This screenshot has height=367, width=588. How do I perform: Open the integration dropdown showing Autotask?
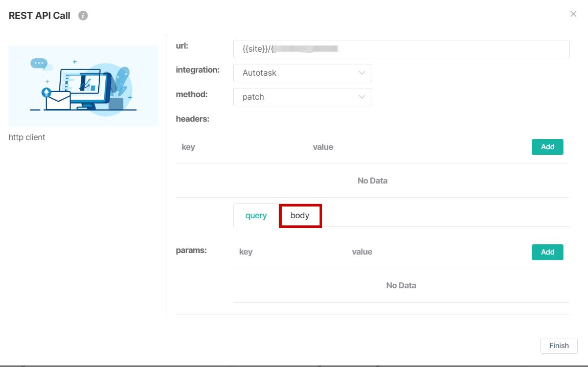coord(302,73)
